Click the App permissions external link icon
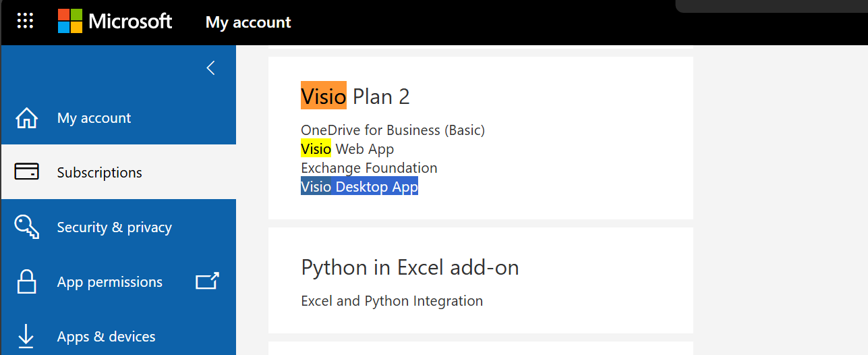This screenshot has width=868, height=355. [x=207, y=281]
